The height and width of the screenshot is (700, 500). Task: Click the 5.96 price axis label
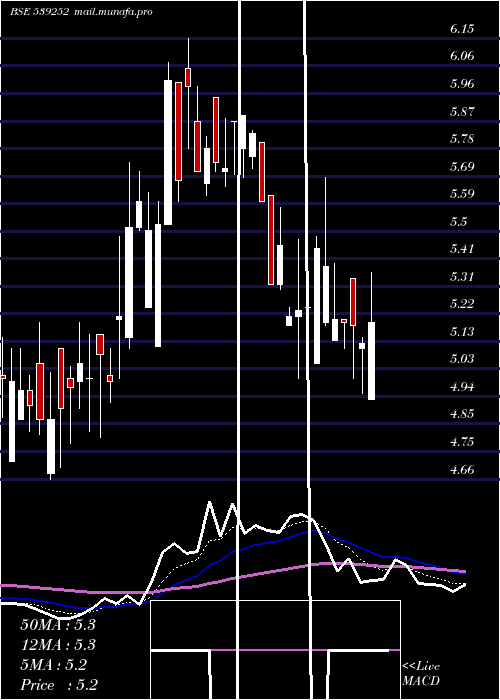462,84
